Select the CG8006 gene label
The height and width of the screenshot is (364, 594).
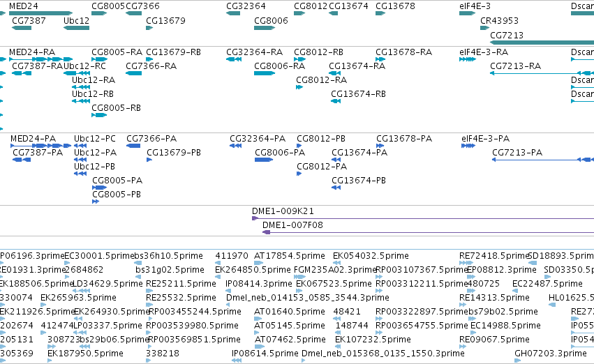271,20
